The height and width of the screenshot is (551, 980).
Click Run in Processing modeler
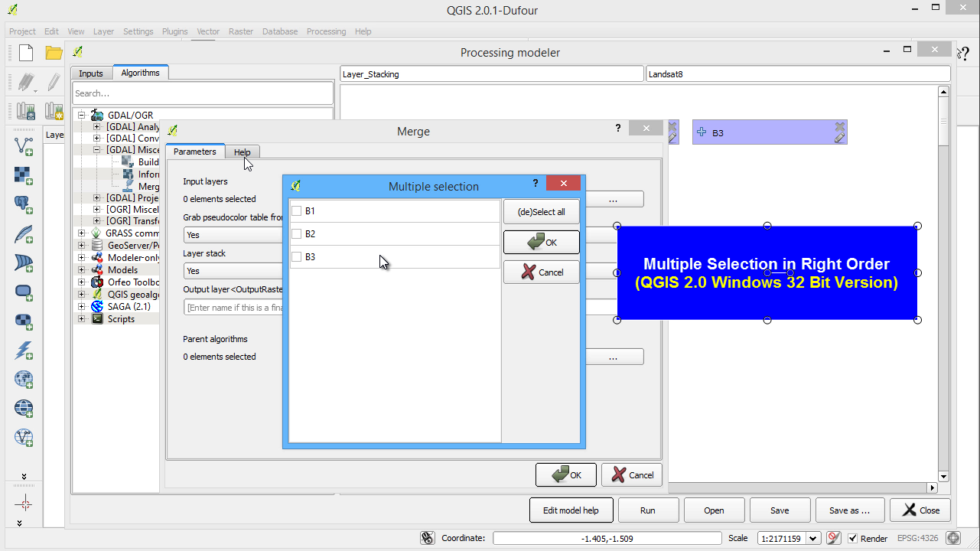click(647, 510)
